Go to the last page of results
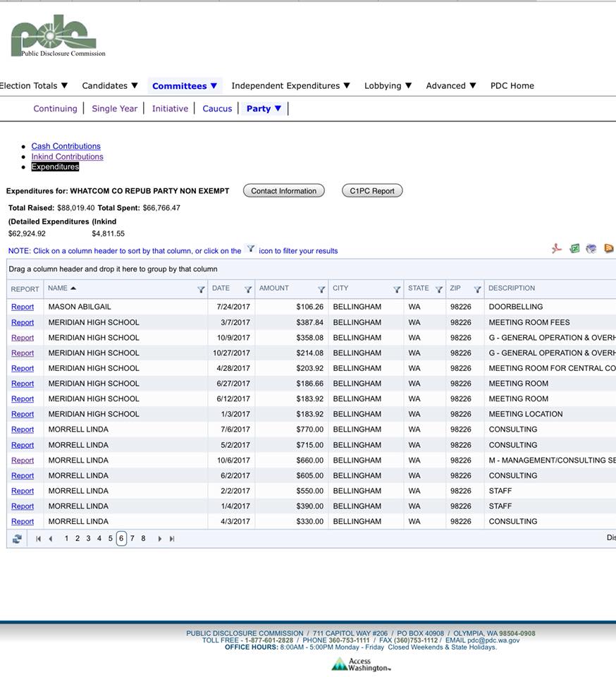Screen dimensions: 616x677 pyautogui.click(x=172, y=539)
